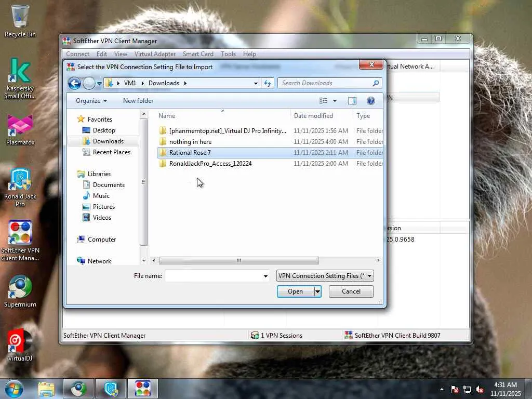Open Tools menu in VPN Client Manager
532x399 pixels.
(228, 54)
